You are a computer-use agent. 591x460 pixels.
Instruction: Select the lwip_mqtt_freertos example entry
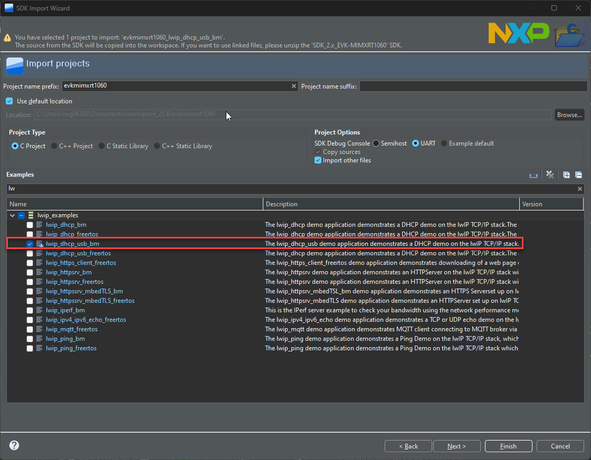72,329
